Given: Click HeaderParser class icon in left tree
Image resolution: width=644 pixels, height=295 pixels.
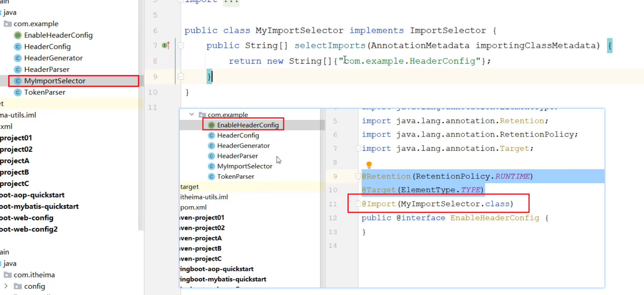Looking at the screenshot, I should coord(18,70).
